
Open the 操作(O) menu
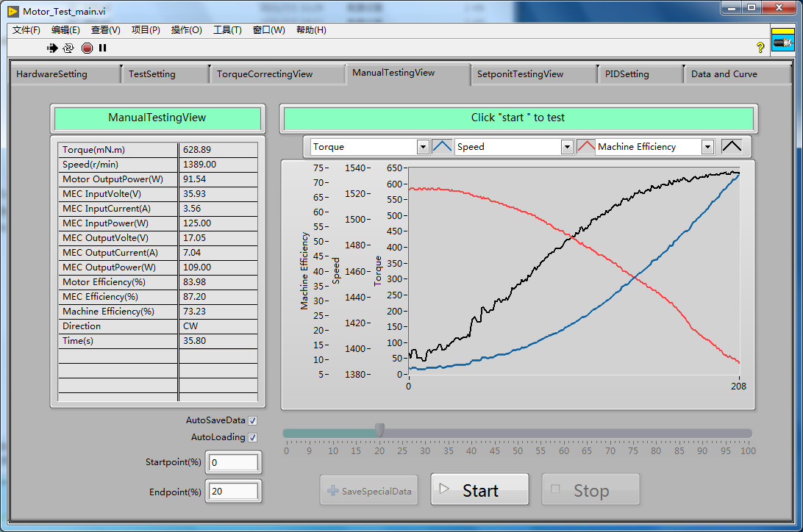(x=187, y=30)
